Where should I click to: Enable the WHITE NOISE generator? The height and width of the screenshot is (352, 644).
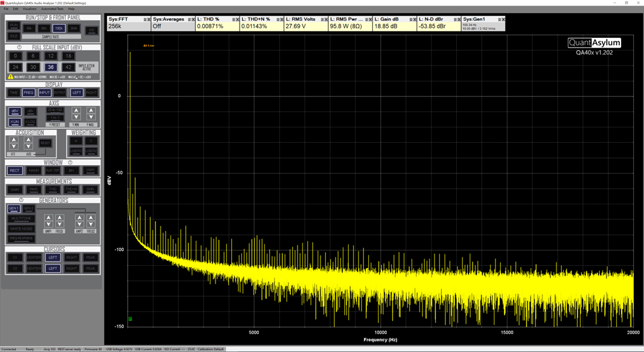coord(21,228)
